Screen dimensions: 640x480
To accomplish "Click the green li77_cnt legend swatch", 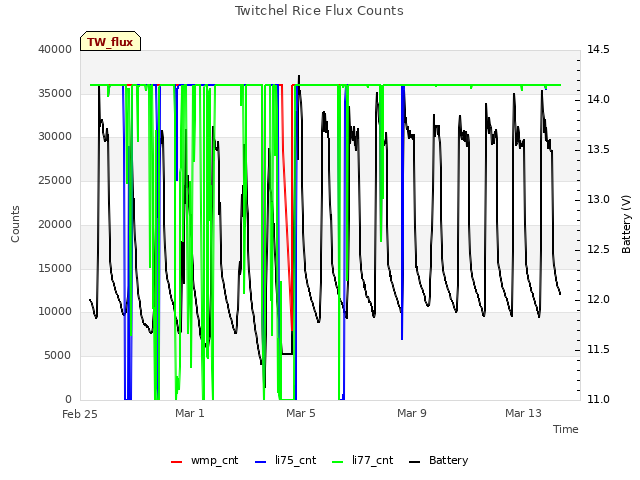I will [x=338, y=462].
